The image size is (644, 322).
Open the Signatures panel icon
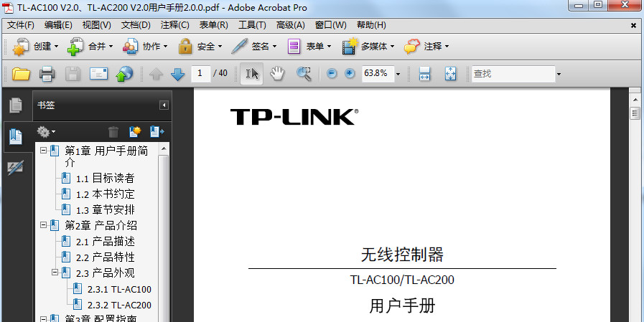click(x=16, y=168)
